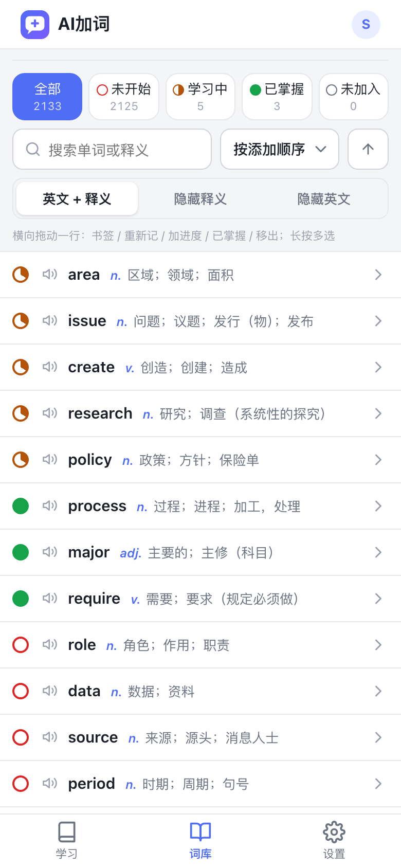
Task: Select 隐藏释义 display mode
Action: click(200, 198)
